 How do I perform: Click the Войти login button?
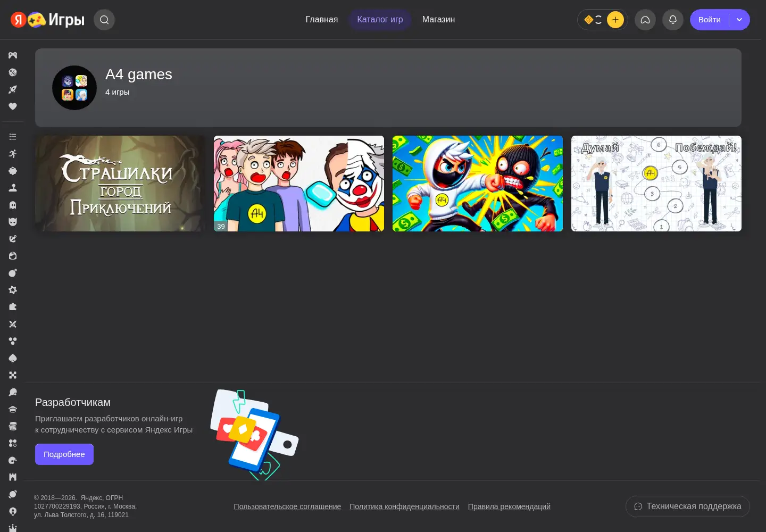coord(710,20)
